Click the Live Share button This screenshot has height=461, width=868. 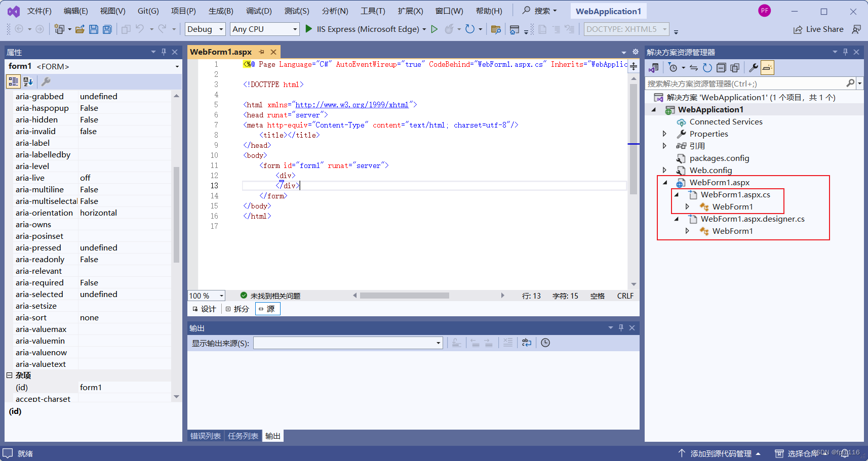coord(818,29)
